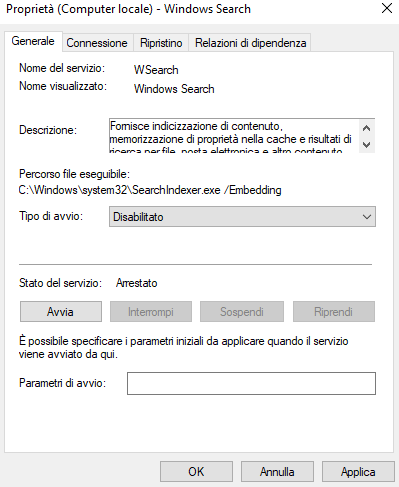Cancel changes with the Annulla button
Viewport: 399px width, 487px height.
[277, 472]
